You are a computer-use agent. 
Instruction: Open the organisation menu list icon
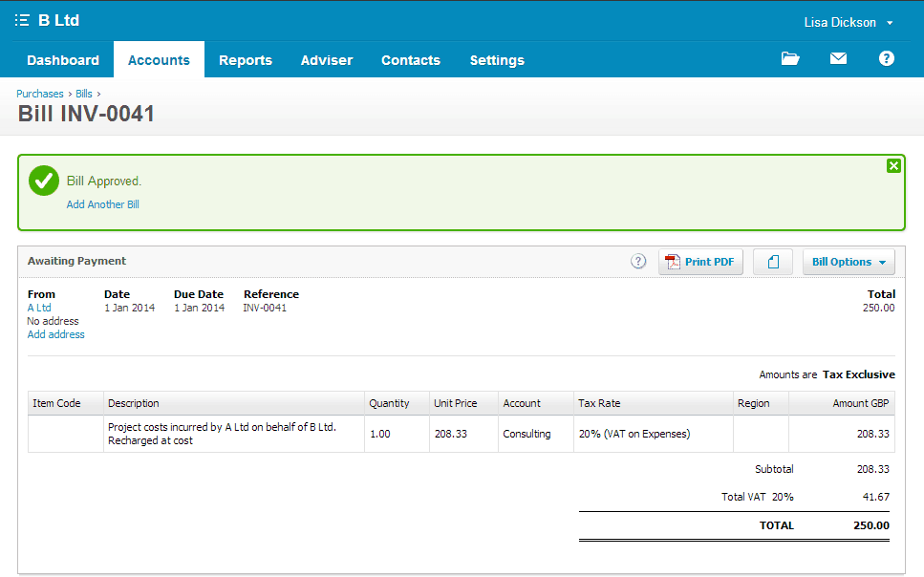(x=22, y=21)
